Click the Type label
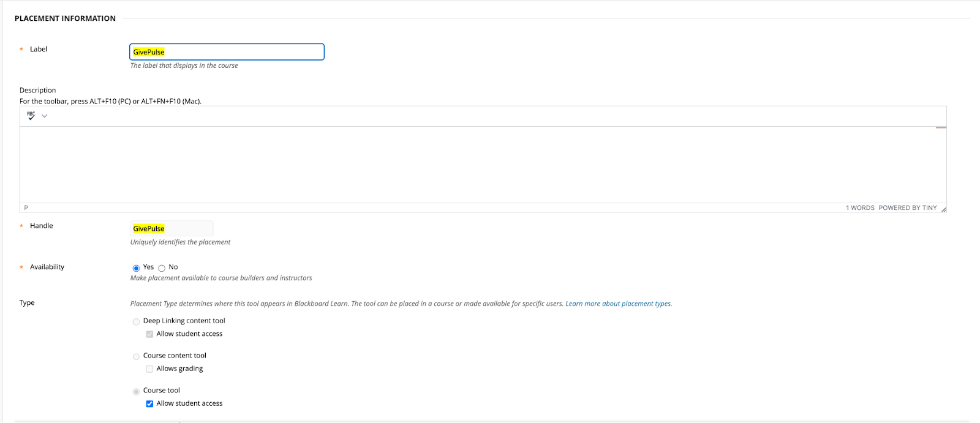Viewport: 980px width, 423px height. pos(27,303)
